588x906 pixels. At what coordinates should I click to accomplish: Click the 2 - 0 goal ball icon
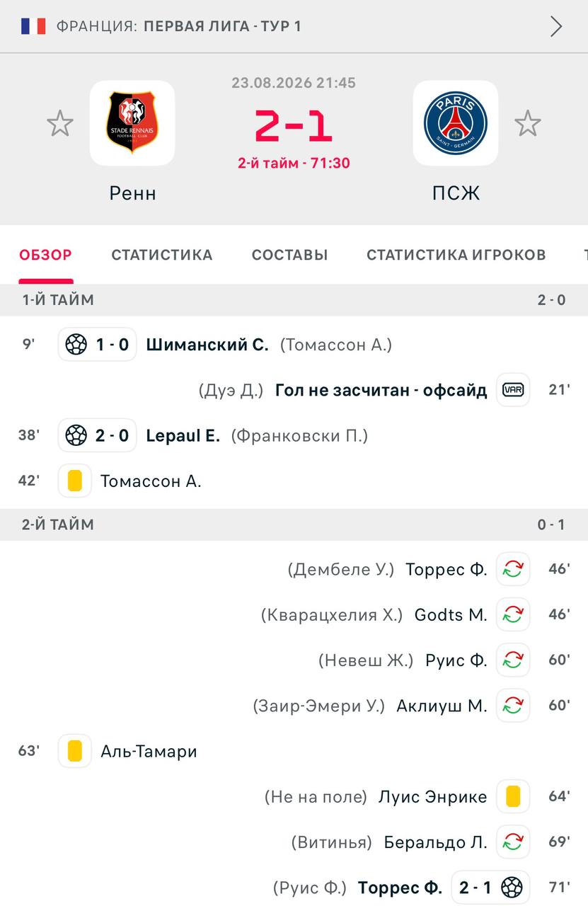click(x=76, y=435)
